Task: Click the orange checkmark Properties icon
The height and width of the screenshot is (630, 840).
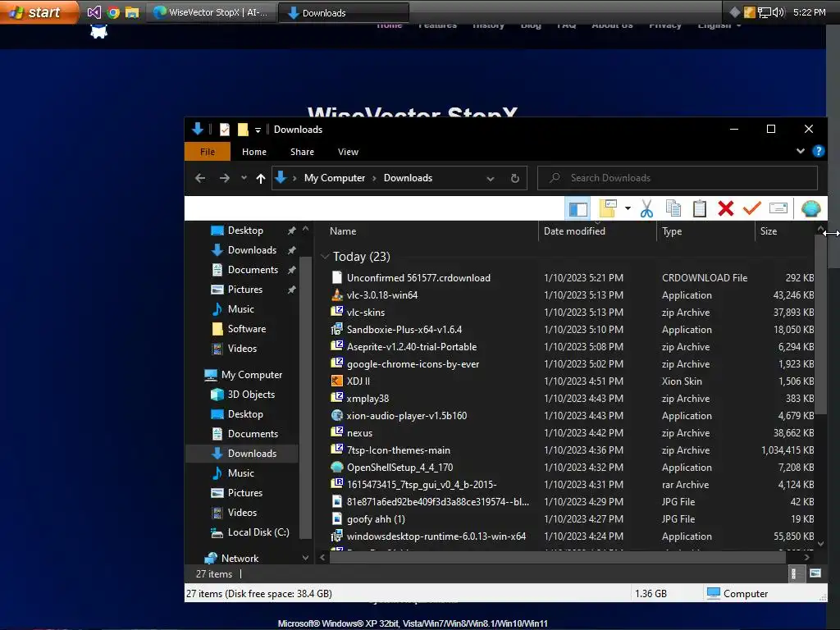Action: click(751, 208)
